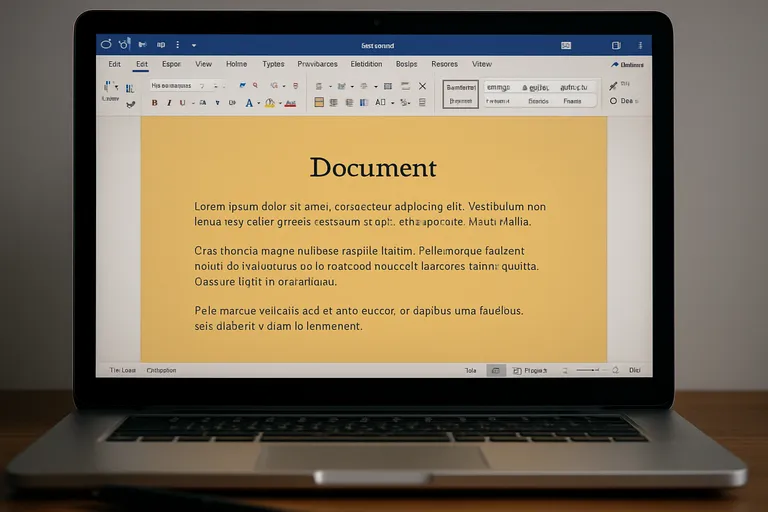Click the three-dot icon in title bar
Viewport: 768px width, 512px height.
point(178,45)
